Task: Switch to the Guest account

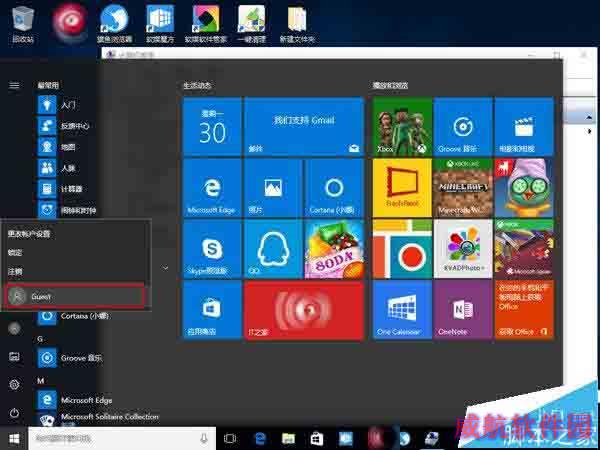Action: pos(76,297)
